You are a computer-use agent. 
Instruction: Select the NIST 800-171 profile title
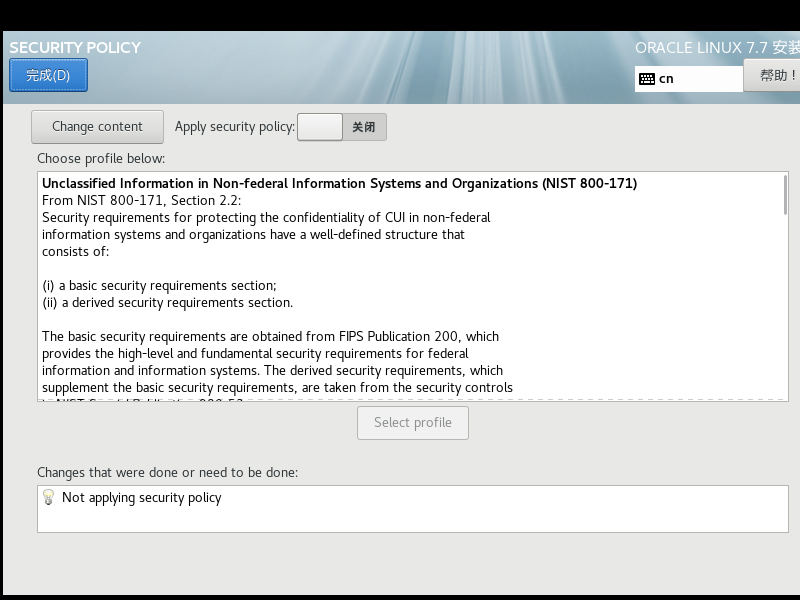pos(339,183)
